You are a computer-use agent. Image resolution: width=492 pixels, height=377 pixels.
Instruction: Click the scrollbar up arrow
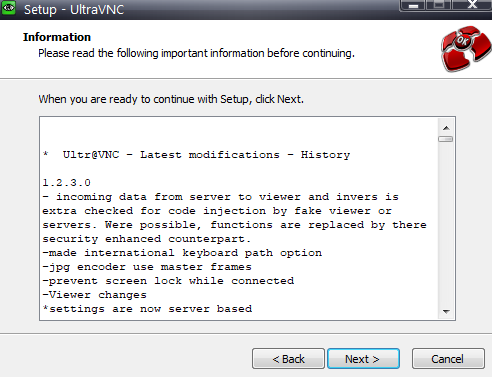[x=446, y=128]
